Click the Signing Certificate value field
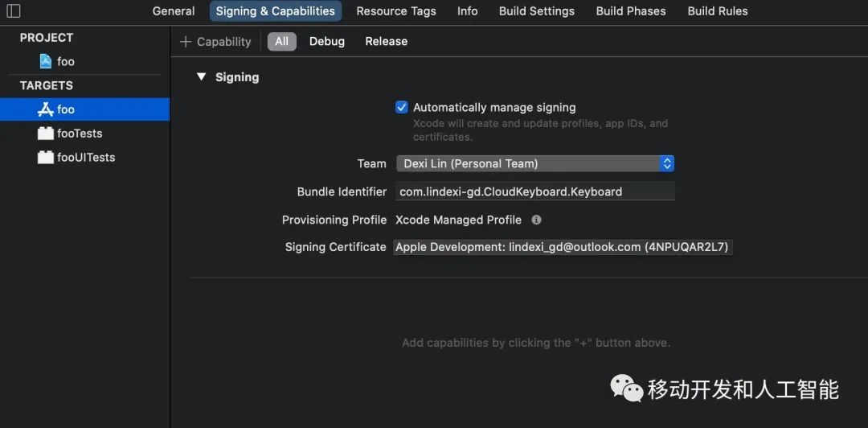The image size is (868, 428). [x=563, y=247]
